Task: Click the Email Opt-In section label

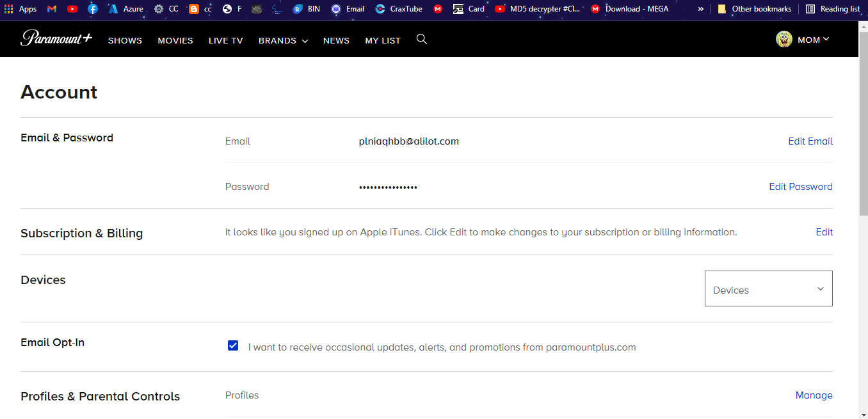Action: [52, 343]
